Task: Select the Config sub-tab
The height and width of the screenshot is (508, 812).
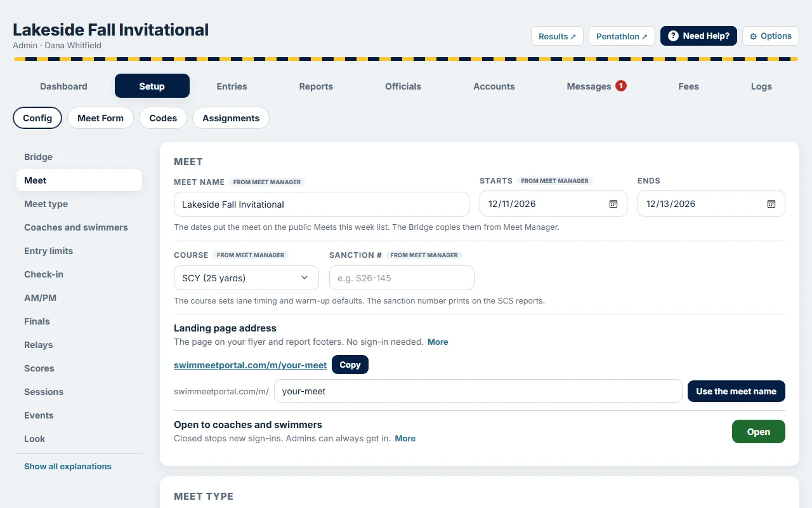Action: point(37,118)
